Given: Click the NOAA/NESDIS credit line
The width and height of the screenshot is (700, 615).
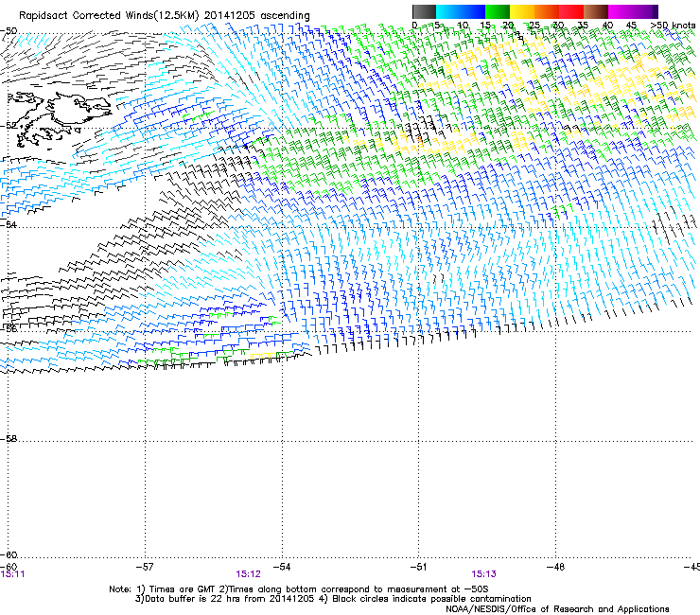Looking at the screenshot, I should click(557, 609).
